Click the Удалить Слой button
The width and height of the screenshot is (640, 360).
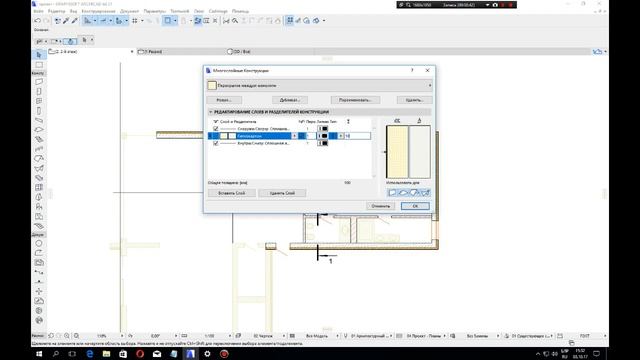[282, 193]
